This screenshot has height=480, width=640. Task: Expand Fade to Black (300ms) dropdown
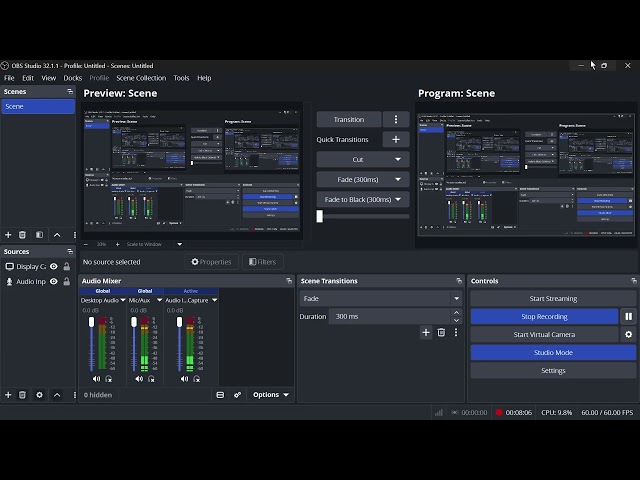pyautogui.click(x=398, y=199)
